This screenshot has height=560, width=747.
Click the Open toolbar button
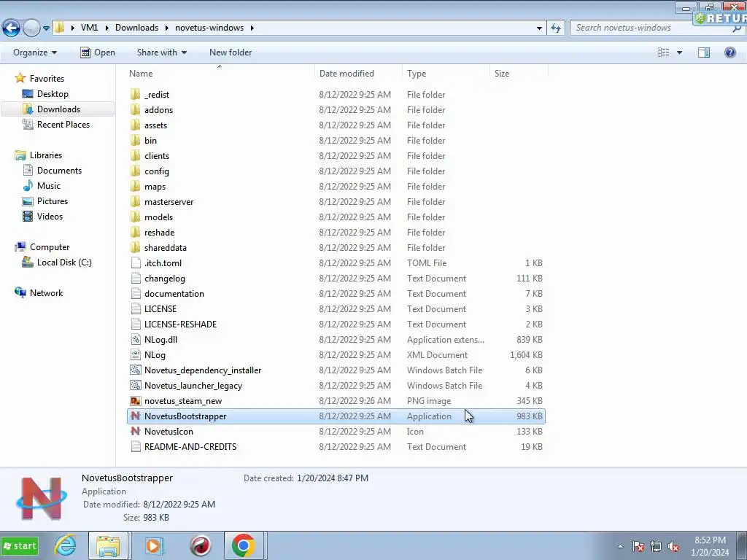(x=98, y=52)
